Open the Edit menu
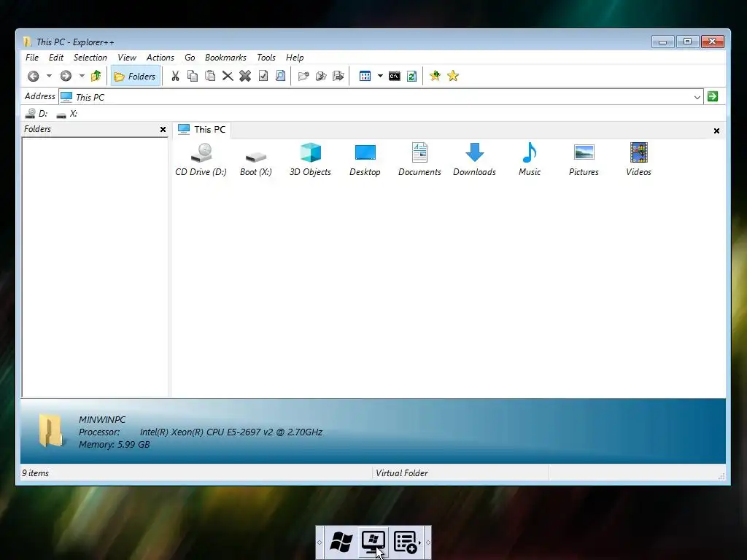 coord(55,58)
